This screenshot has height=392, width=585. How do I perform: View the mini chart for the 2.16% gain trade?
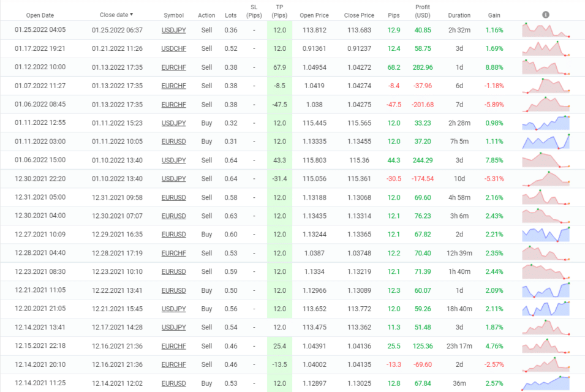(x=545, y=197)
